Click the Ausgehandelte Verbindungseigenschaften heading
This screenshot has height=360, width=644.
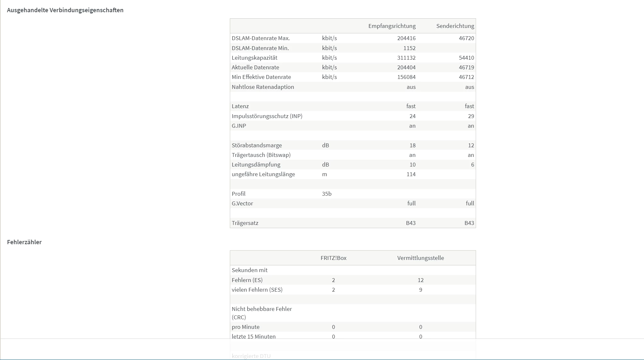click(65, 10)
